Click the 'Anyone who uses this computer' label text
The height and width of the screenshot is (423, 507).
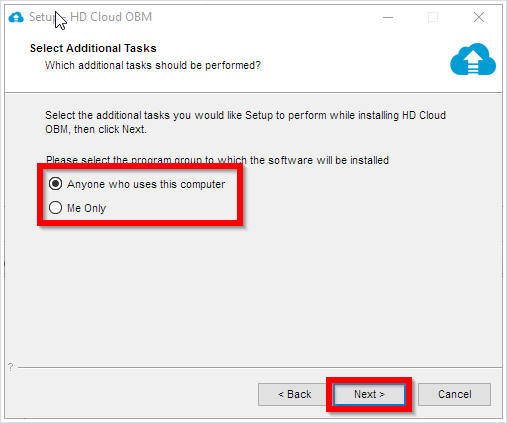146,184
